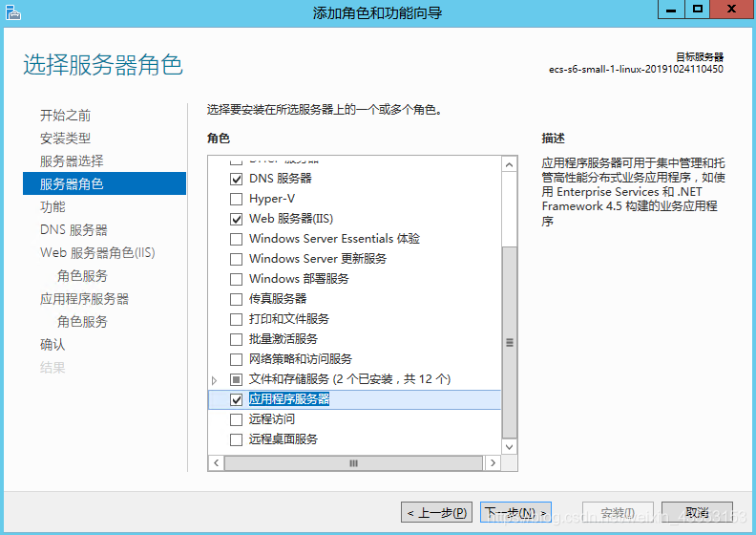
Task: Click the wizard icon in the title bar
Action: [13, 12]
